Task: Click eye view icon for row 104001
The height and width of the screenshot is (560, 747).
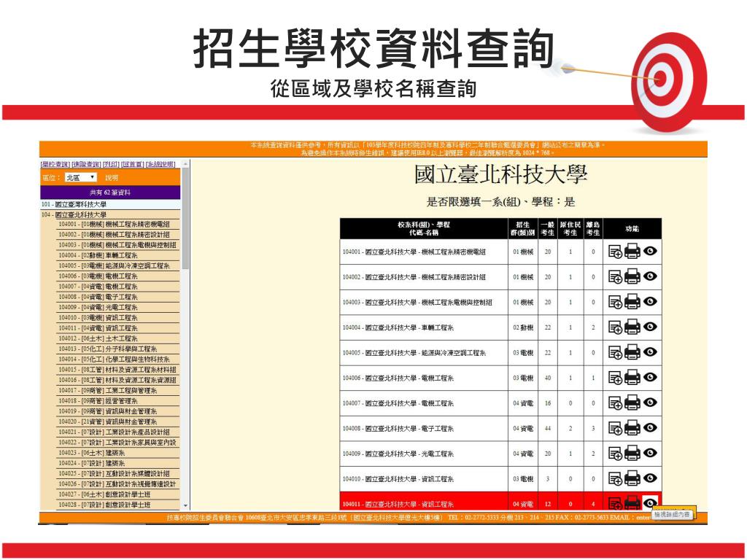Action: point(650,251)
